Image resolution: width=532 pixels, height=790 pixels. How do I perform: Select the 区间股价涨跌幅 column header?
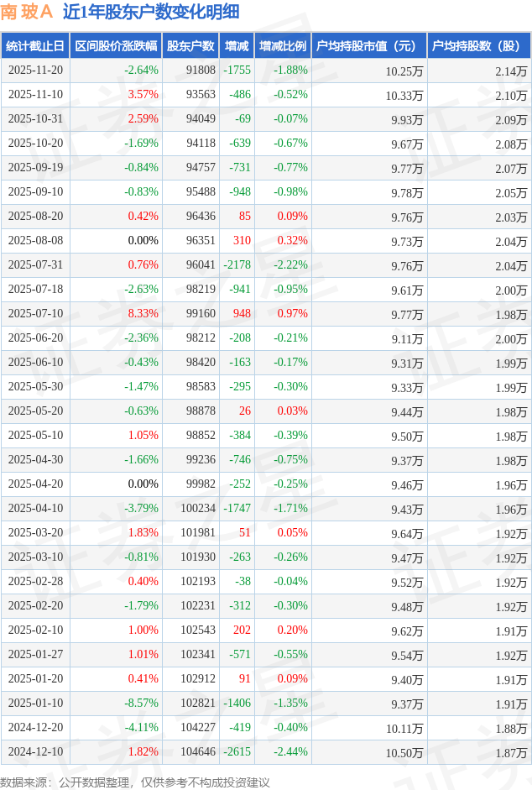(116, 46)
